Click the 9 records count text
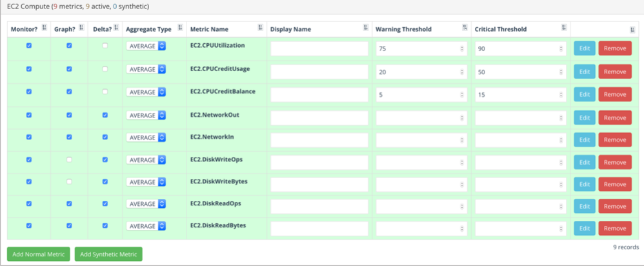Screen dimensions: 644x266 pos(626,247)
